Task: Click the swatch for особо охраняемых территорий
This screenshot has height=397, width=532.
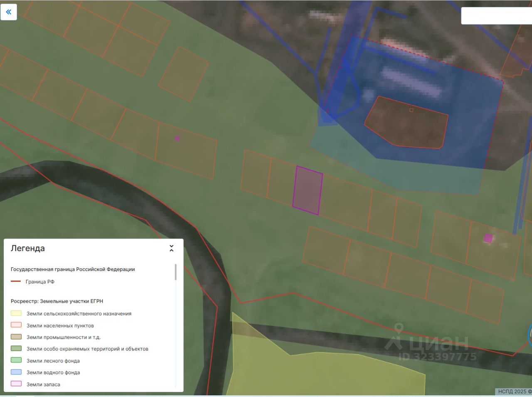Action: point(16,348)
